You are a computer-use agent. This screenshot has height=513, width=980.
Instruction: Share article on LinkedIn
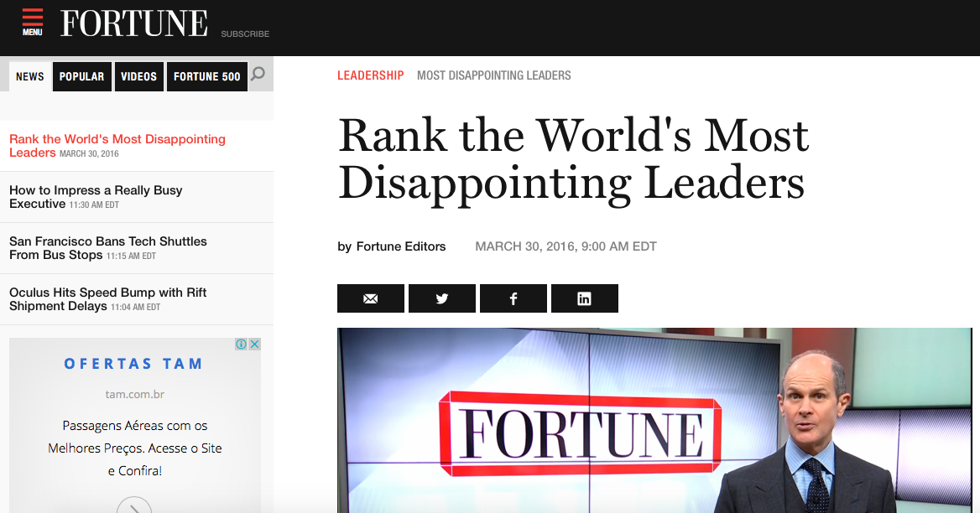584,298
